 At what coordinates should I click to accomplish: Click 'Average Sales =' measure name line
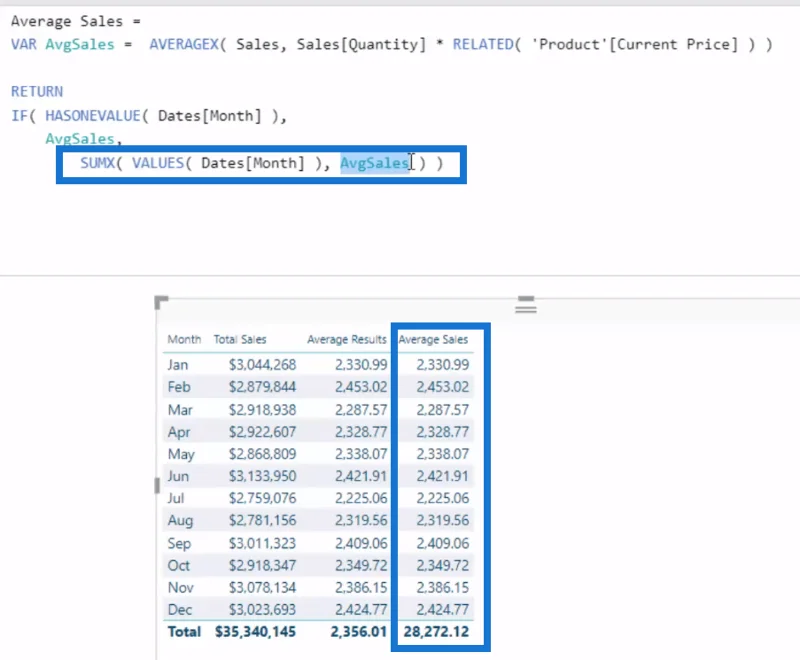76,21
